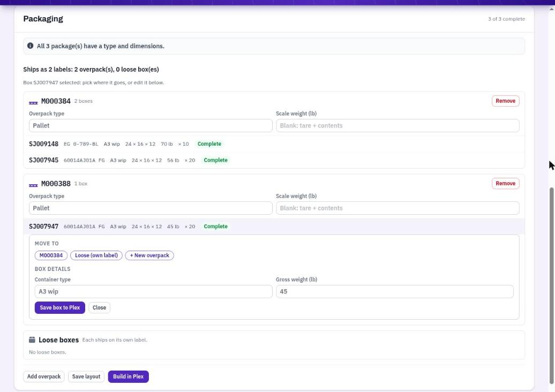
Task: Click the '2 boxes' count for M000384
Action: click(x=84, y=101)
